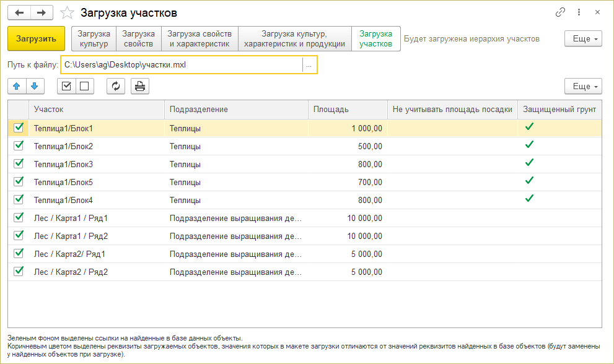Copy link using the chain icon

[561, 12]
